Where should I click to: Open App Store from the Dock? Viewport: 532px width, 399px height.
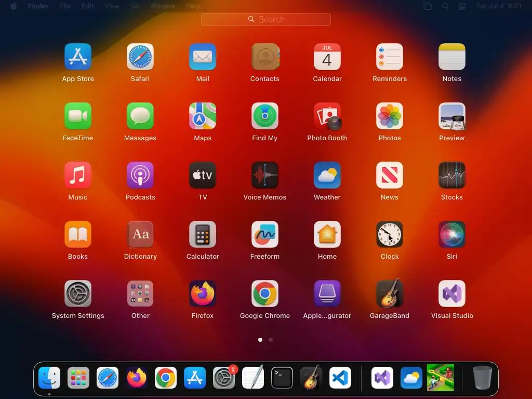tap(195, 378)
